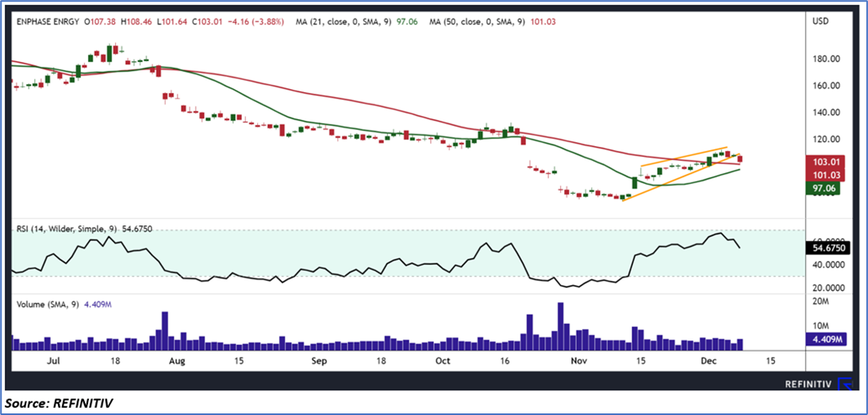The width and height of the screenshot is (868, 415).
Task: Click the Nov time axis label
Action: 578,361
